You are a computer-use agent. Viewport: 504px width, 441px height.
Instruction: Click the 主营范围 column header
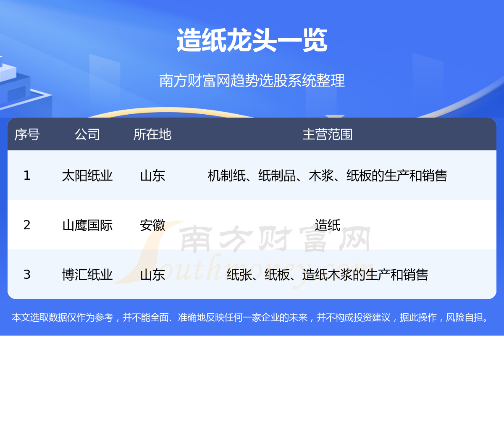pyautogui.click(x=328, y=134)
